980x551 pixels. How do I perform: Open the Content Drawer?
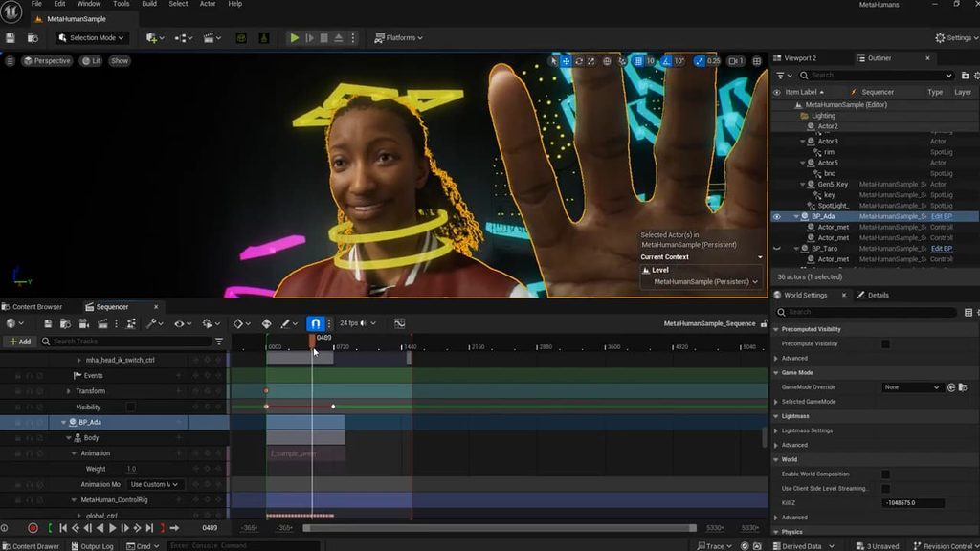pyautogui.click(x=30, y=546)
